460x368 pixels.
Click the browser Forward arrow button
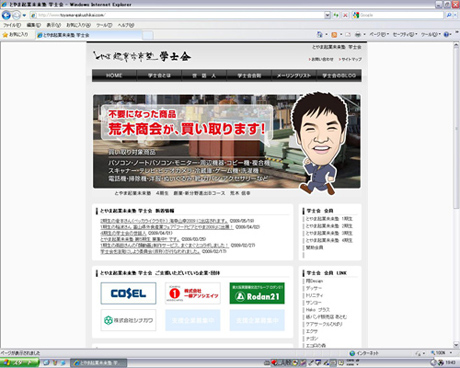coord(16,15)
